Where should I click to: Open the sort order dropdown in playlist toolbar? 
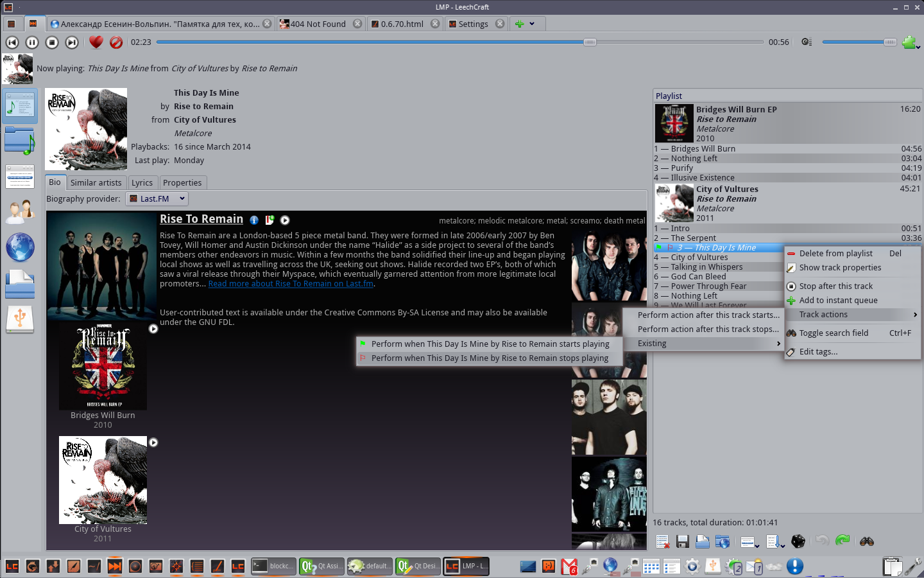[776, 541]
